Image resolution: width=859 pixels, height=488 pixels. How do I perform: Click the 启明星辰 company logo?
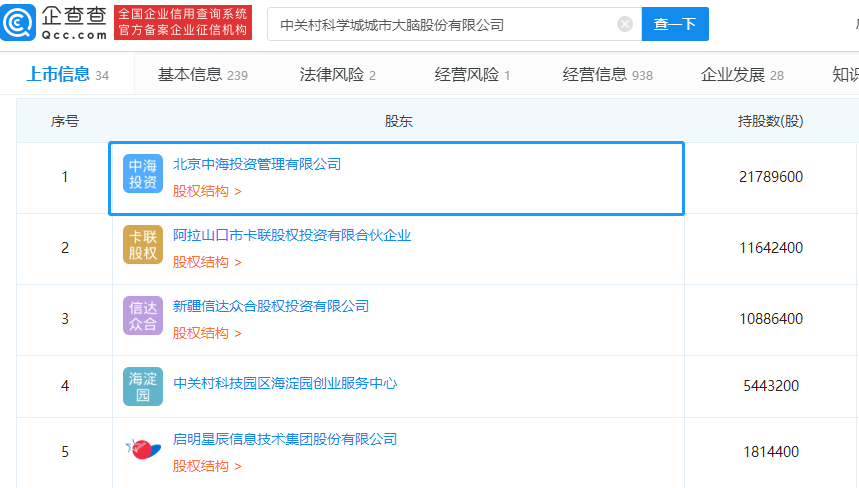(x=143, y=449)
